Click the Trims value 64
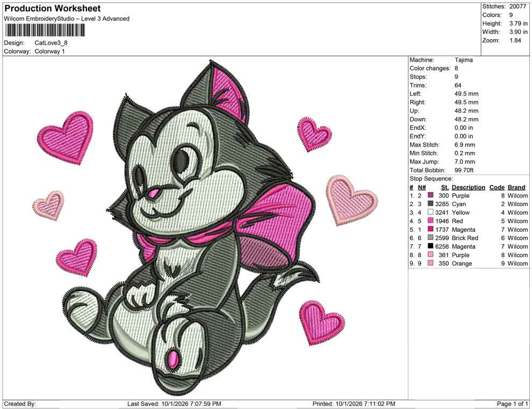 tap(458, 85)
